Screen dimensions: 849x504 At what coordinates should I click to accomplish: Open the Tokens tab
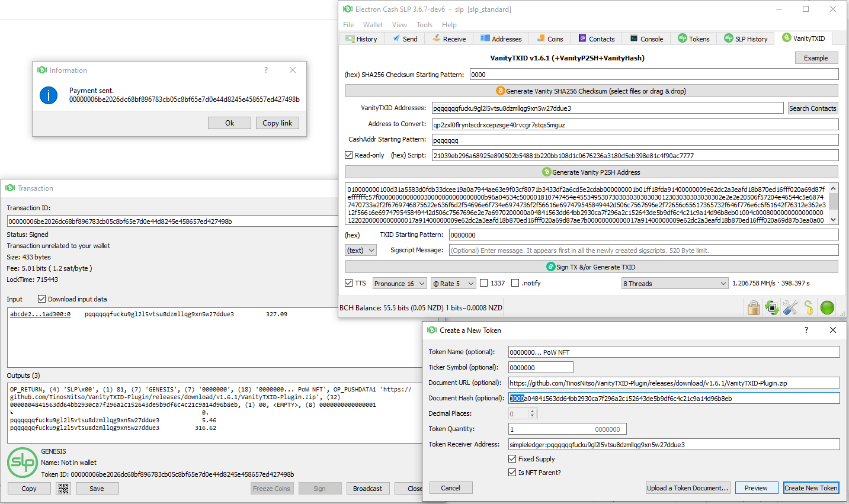694,38
